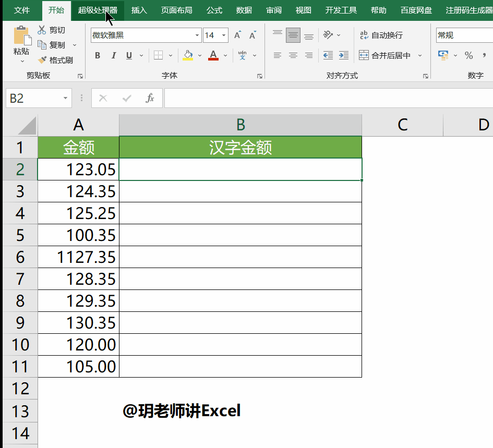The image size is (493, 448).
Task: Select column B header
Action: click(x=241, y=125)
